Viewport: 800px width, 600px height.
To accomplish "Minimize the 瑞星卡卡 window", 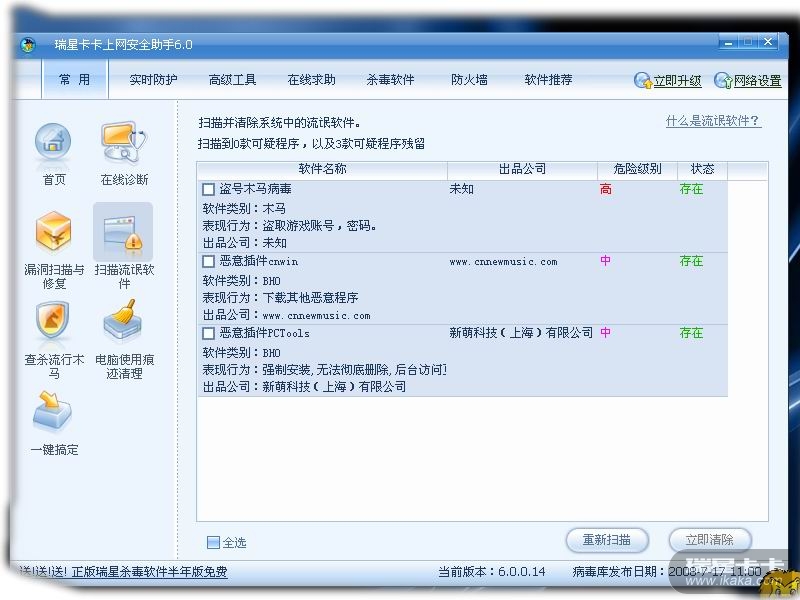I will coord(729,42).
